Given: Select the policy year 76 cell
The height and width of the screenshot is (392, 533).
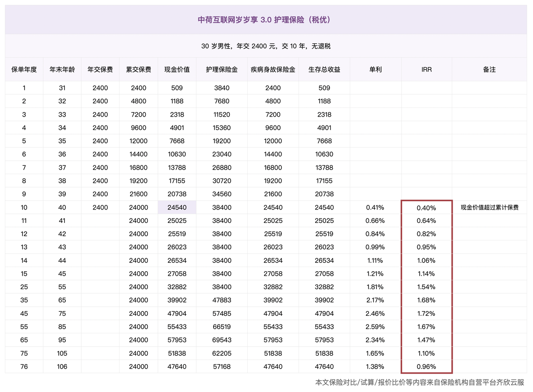Looking at the screenshot, I should [x=24, y=367].
